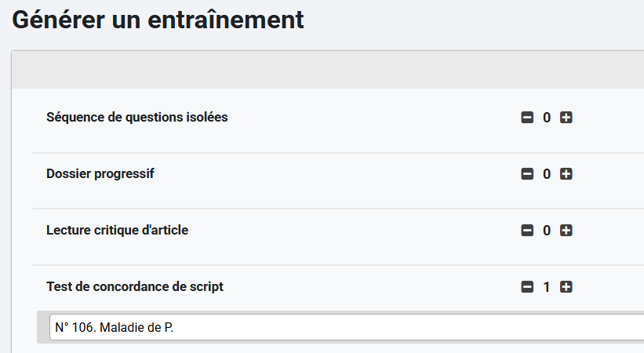Screen dimensions: 644x353
Task: Click the Dossier progressif count value 0
Action: pyautogui.click(x=547, y=174)
